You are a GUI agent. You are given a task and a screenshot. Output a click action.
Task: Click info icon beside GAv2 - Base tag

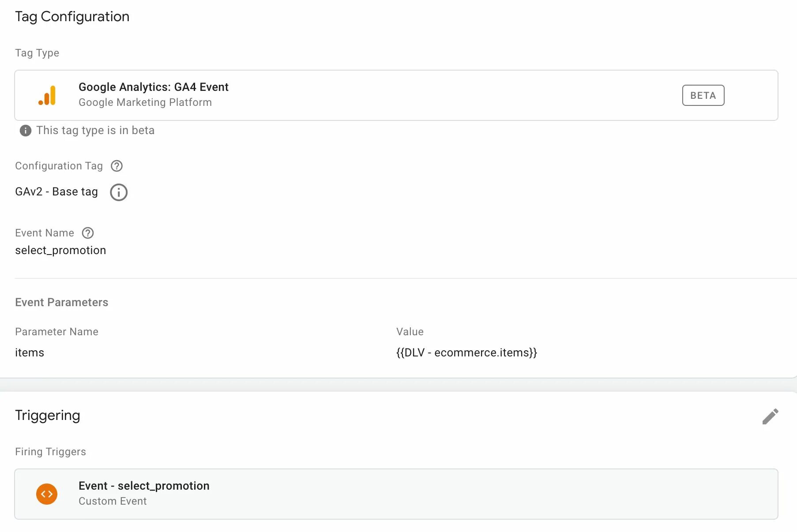118,192
